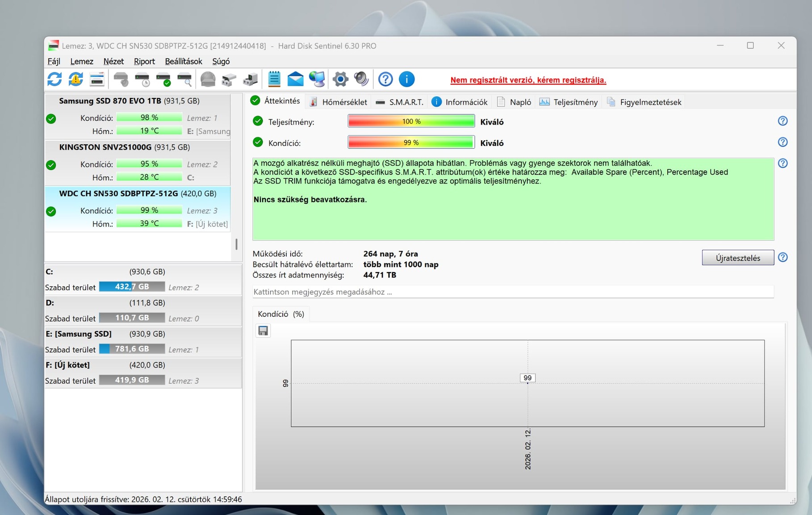Open the Beállítások menu
Screen dimensions: 812x515
184,61
